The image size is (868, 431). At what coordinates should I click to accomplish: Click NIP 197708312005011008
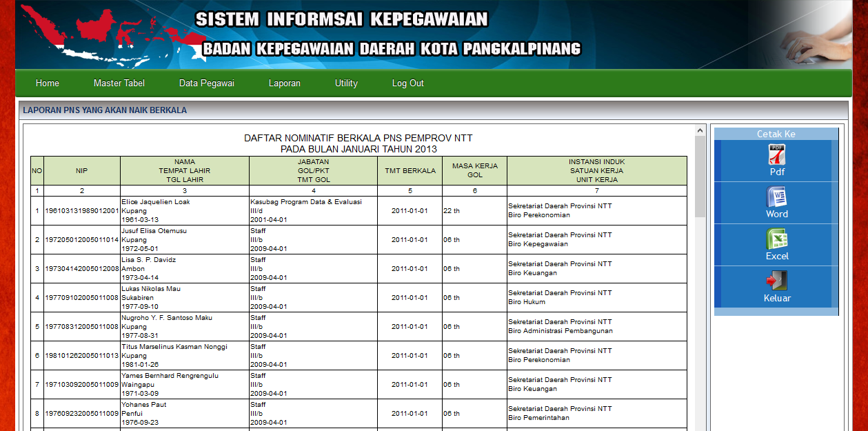pyautogui.click(x=82, y=327)
